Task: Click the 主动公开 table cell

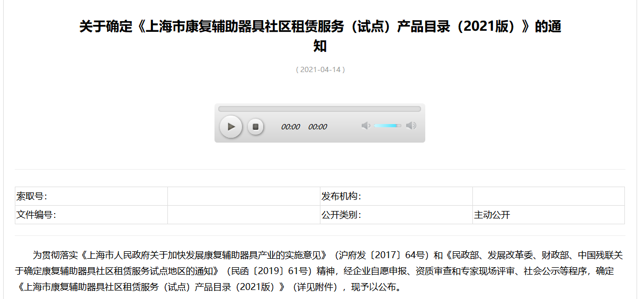Action: (549, 215)
